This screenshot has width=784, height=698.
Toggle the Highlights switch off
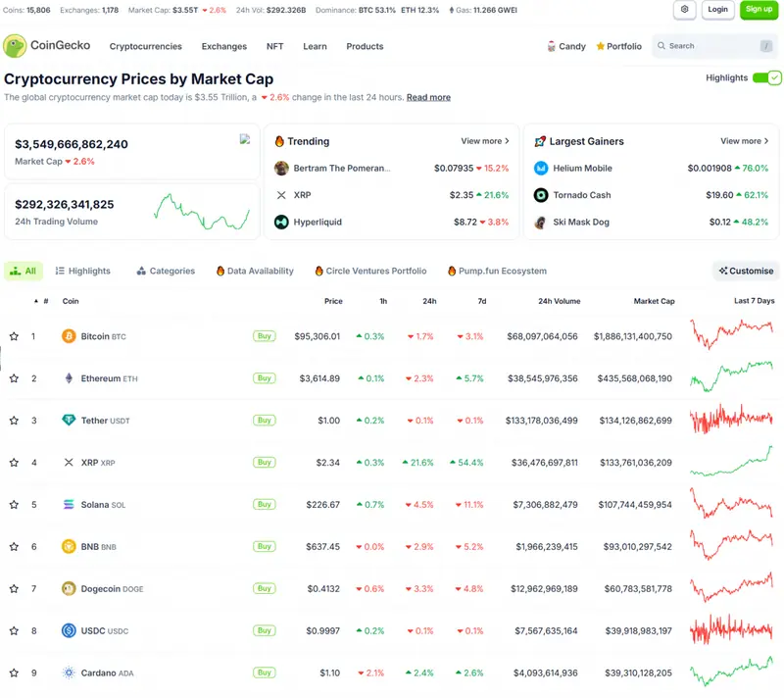pos(766,78)
